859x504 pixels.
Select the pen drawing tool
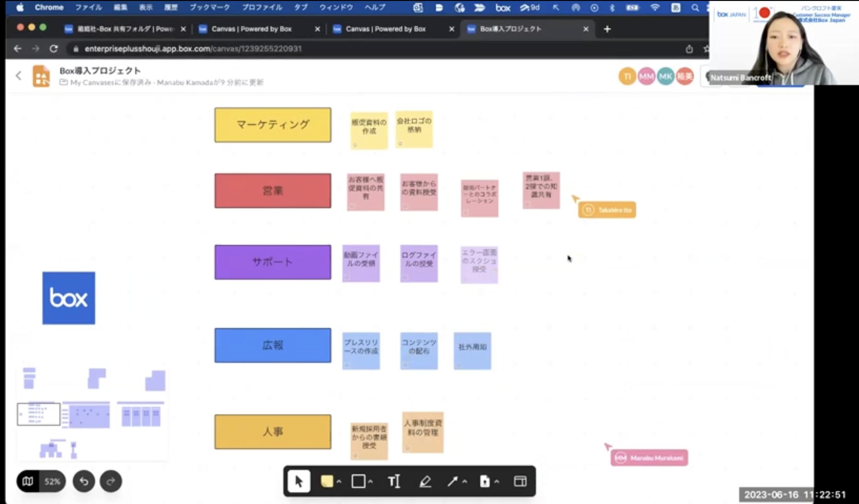pos(425,481)
